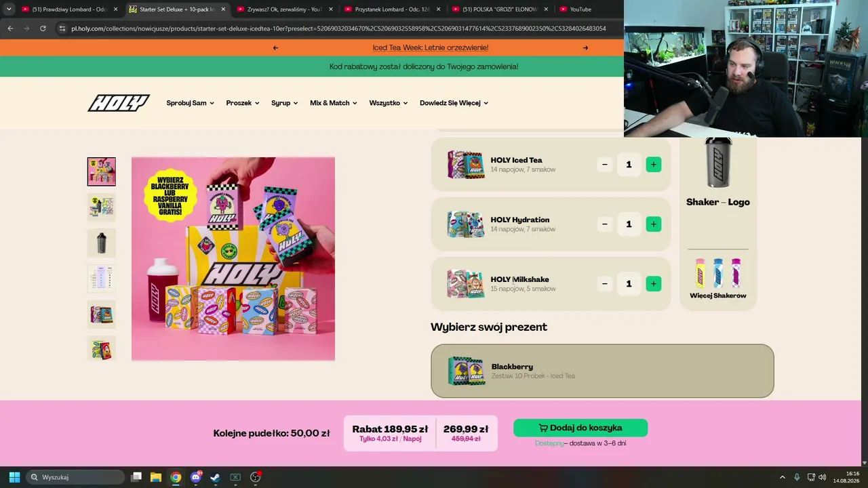Switch to the Prawdziwy Lombard tab
Image resolution: width=868 pixels, height=488 pixels.
(68, 9)
